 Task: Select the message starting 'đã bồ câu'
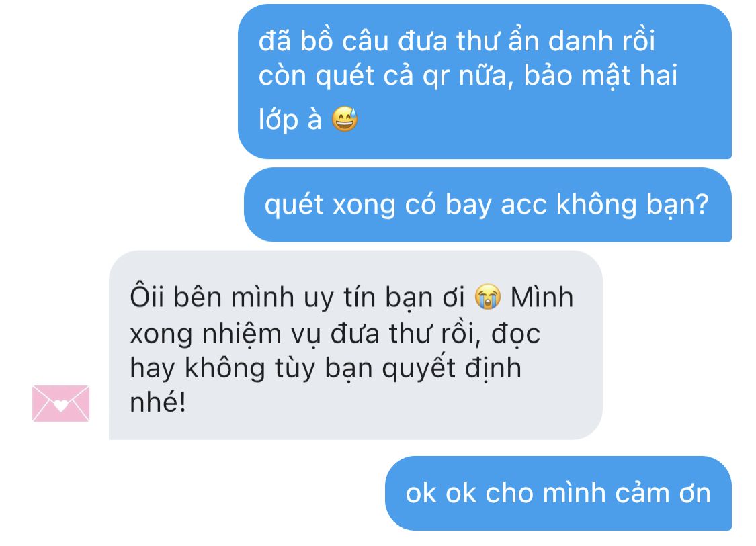(485, 81)
